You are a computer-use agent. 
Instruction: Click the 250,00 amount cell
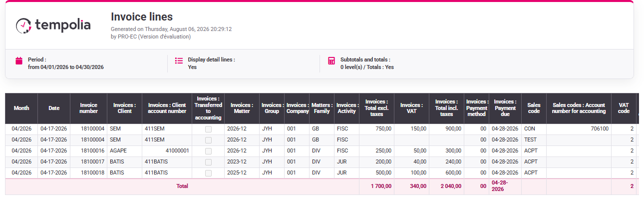coord(377,151)
